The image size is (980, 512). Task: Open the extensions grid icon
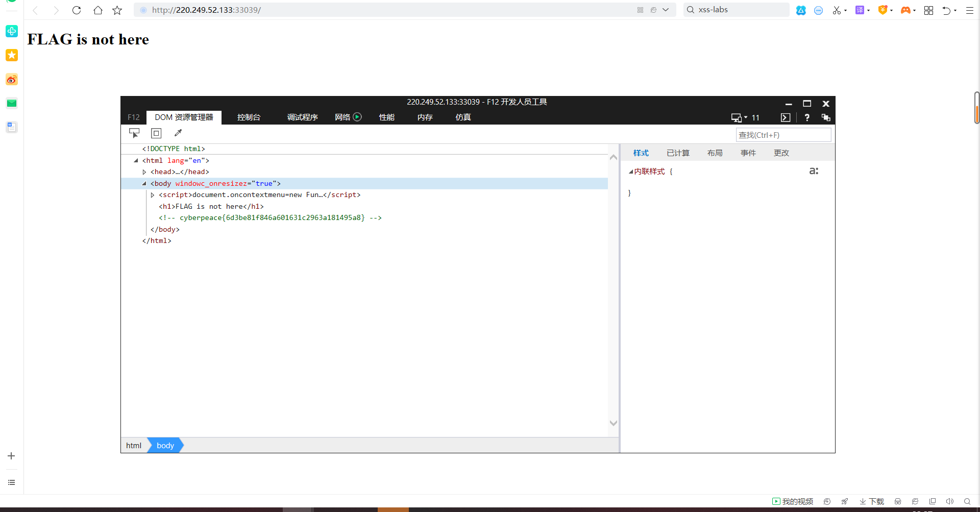point(928,10)
